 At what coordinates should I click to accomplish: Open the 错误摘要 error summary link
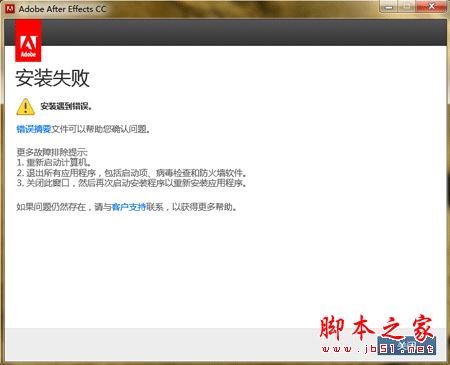pos(33,129)
